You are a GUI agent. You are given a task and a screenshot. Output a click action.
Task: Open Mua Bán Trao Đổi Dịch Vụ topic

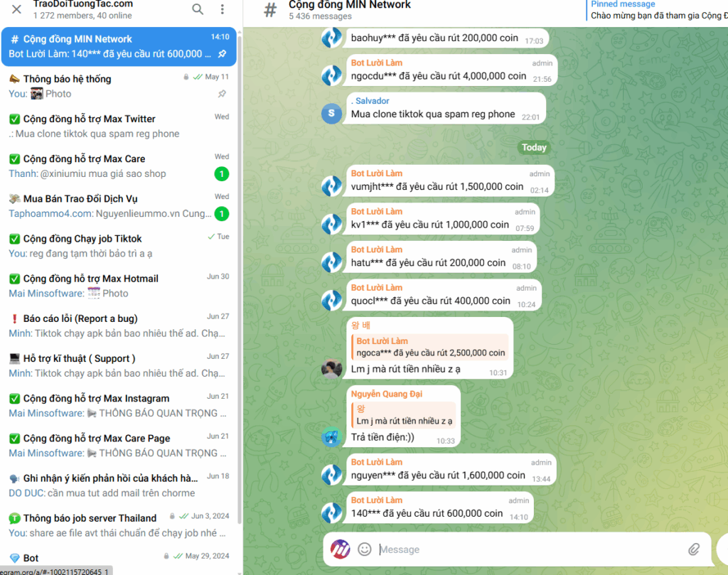(119, 206)
